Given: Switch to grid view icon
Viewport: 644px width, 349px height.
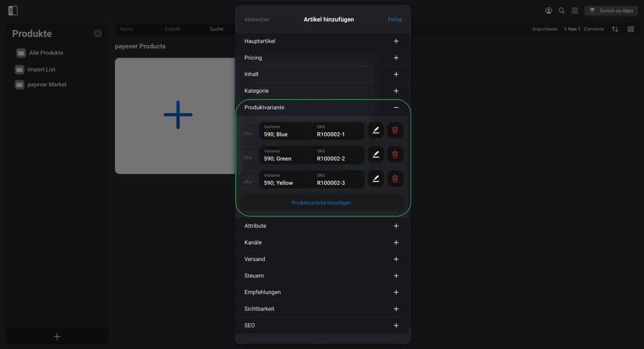Looking at the screenshot, I should 631,29.
